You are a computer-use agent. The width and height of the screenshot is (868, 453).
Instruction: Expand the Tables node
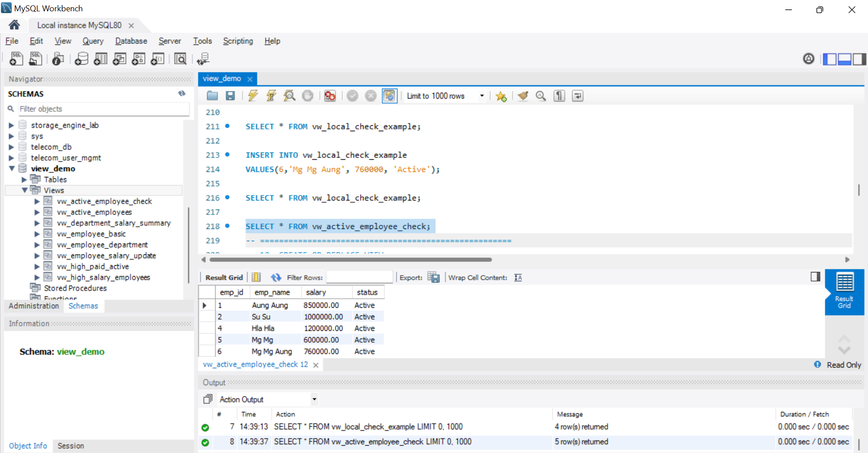(24, 180)
